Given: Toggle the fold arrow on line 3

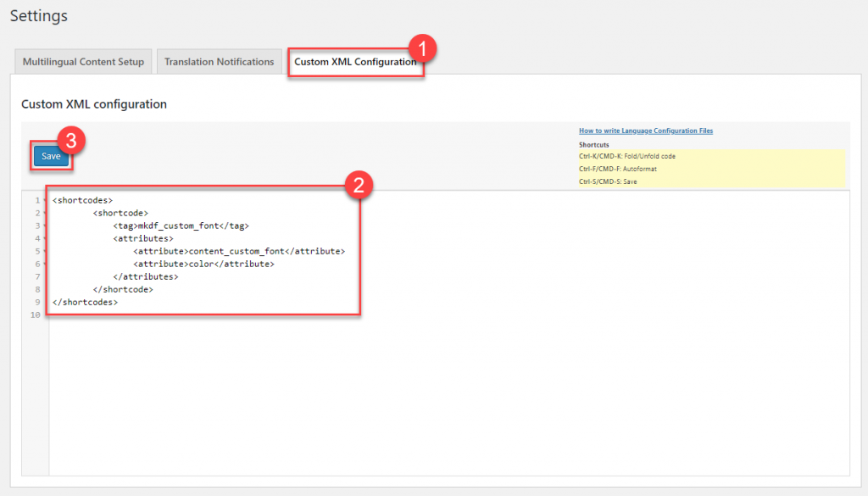Looking at the screenshot, I should 45,226.
